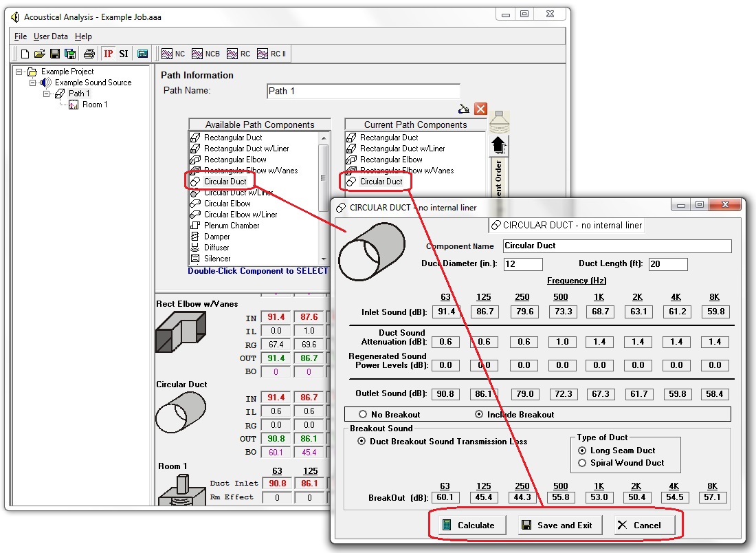Click the 1K BreakOut value 53.0
Viewport: 756px width, 553px height.
tap(599, 497)
